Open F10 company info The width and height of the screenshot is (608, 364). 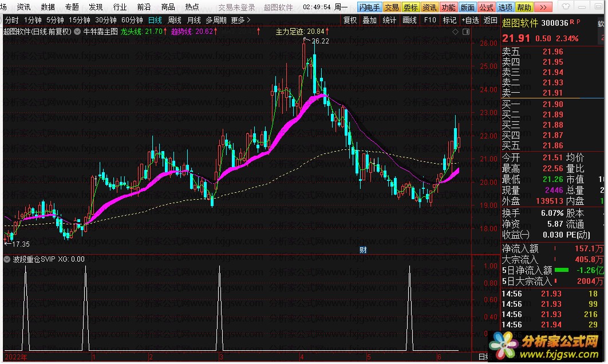point(430,20)
